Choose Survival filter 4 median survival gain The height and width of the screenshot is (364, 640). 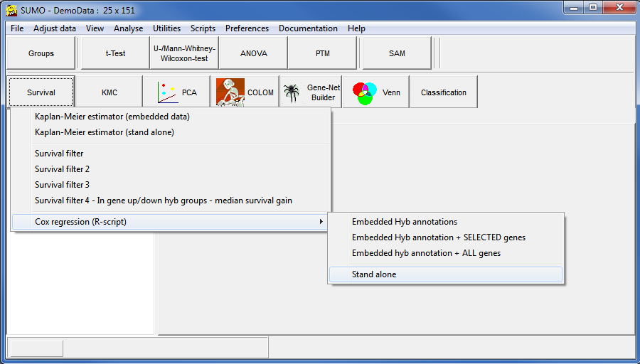tap(170, 200)
